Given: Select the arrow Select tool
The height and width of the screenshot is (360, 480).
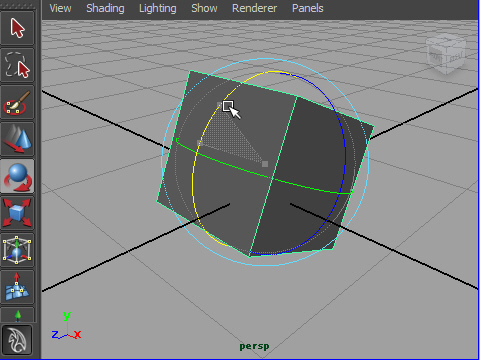Looking at the screenshot, I should pos(17,28).
